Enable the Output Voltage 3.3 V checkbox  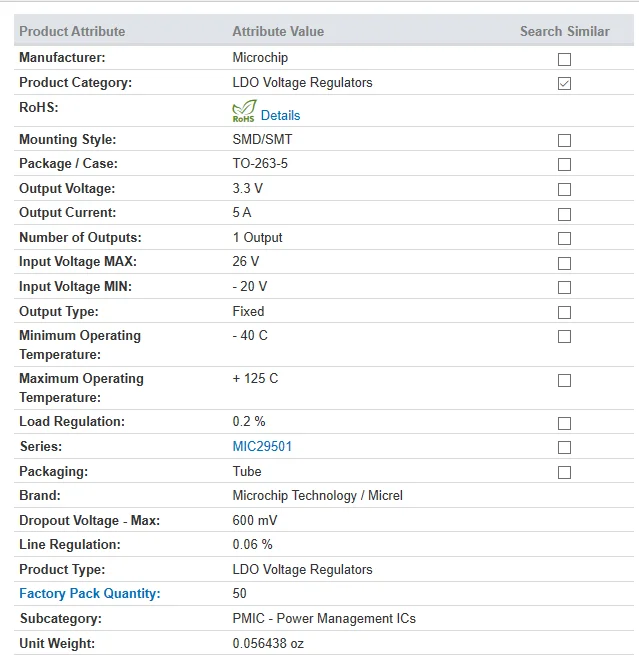(564, 190)
